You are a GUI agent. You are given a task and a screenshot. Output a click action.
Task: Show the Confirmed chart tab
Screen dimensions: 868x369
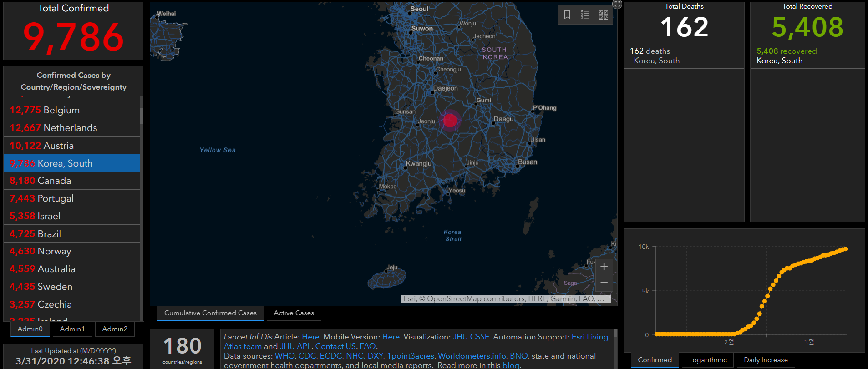655,360
